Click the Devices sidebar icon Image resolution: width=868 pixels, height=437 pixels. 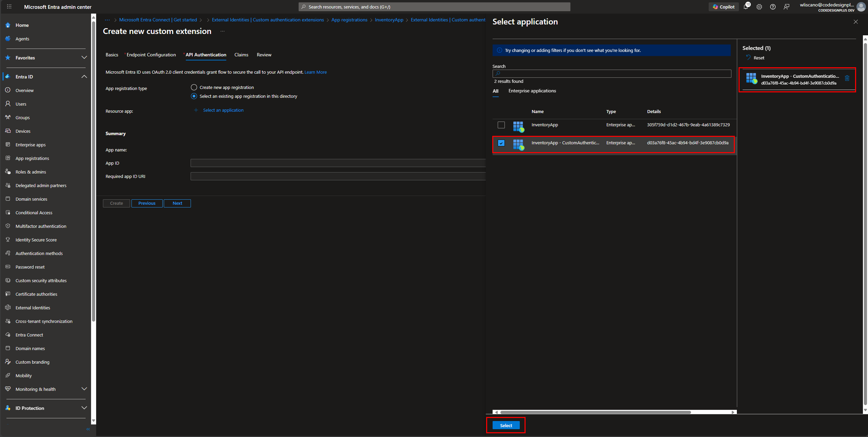[8, 131]
